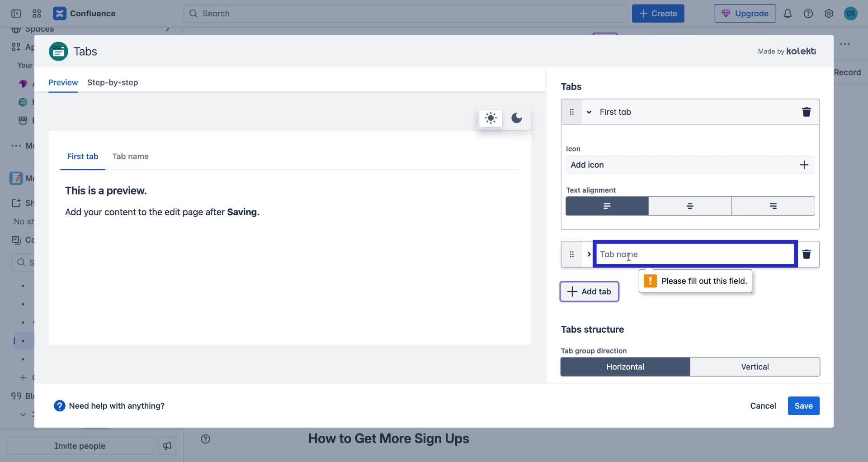The image size is (868, 462).
Task: Open Confluence notifications bell
Action: point(788,13)
